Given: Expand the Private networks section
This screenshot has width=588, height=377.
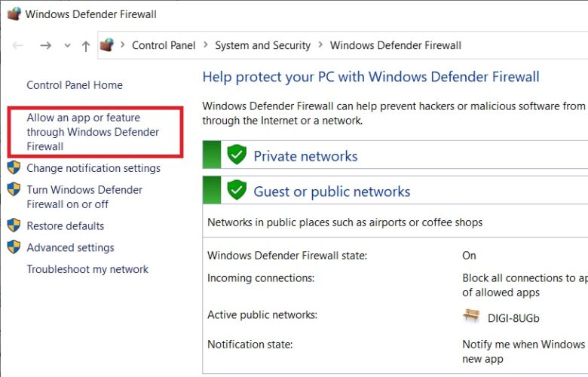Looking at the screenshot, I should point(305,156).
